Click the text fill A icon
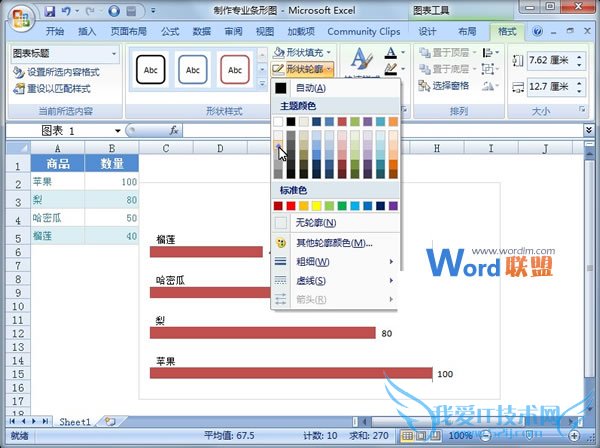Viewport: 600px width, 448px height. (390, 52)
